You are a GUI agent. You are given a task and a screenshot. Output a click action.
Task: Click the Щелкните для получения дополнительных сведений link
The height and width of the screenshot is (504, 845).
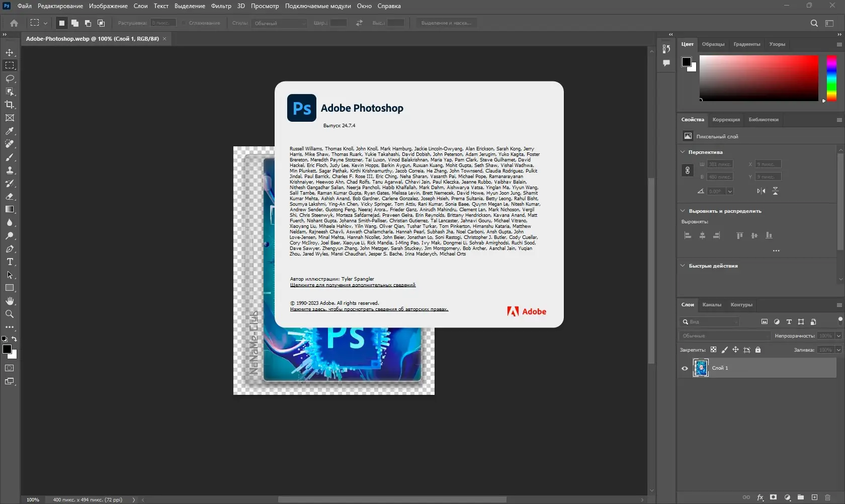(x=353, y=285)
